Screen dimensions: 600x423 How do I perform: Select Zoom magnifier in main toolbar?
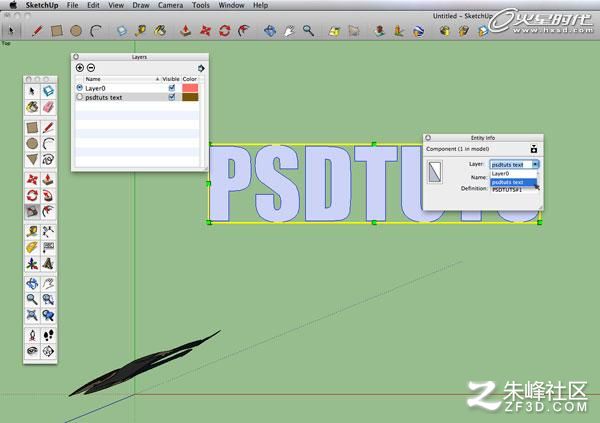tap(308, 31)
